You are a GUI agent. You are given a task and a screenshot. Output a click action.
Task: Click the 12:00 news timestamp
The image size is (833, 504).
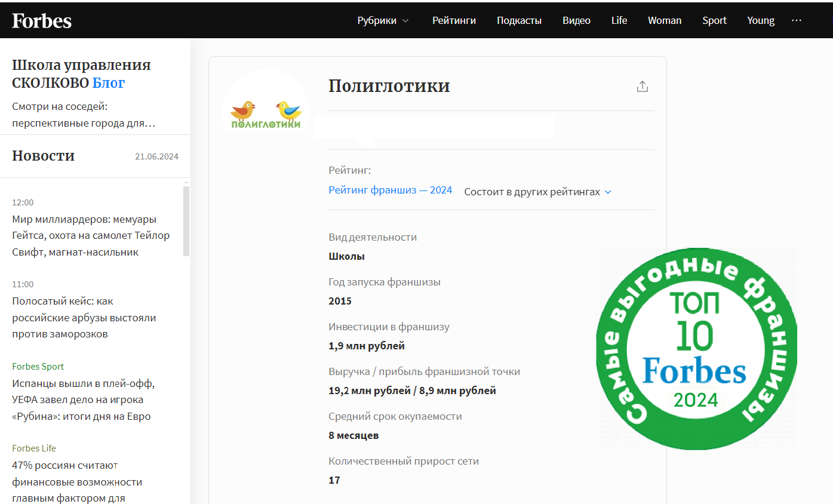pos(23,202)
